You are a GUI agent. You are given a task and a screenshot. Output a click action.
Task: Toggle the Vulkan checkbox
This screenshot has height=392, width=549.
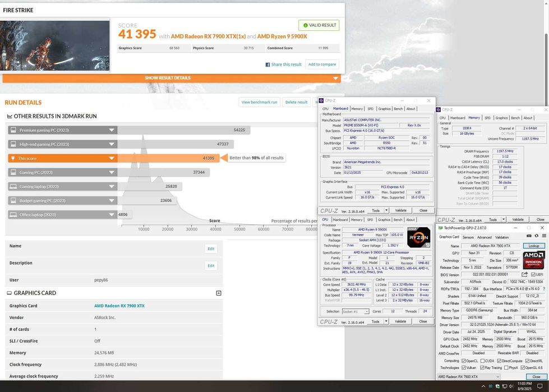click(x=464, y=368)
